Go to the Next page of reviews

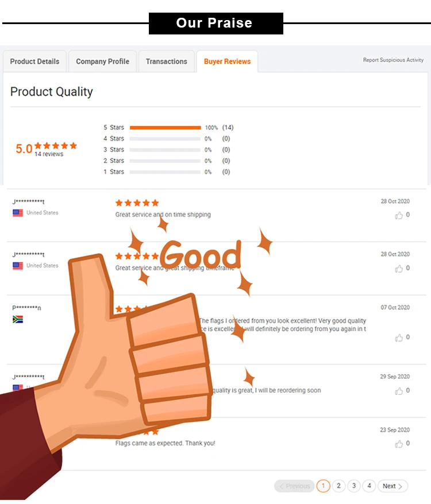click(392, 486)
